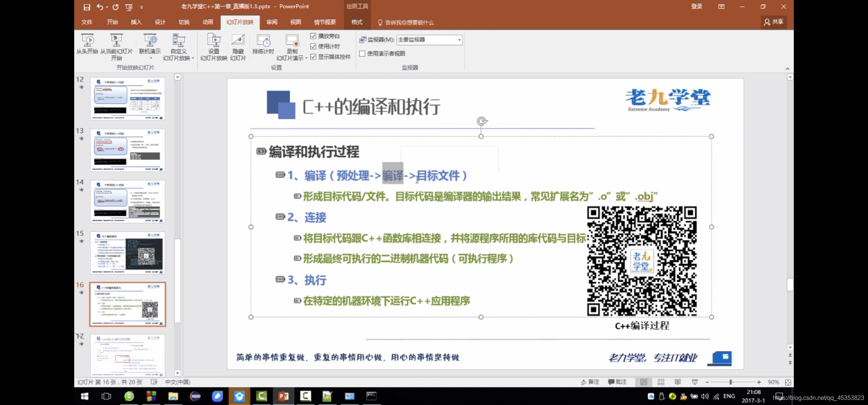This screenshot has width=868, height=405.
Task: Expand Record Slide Show dropdown arrow
Action: click(x=306, y=58)
